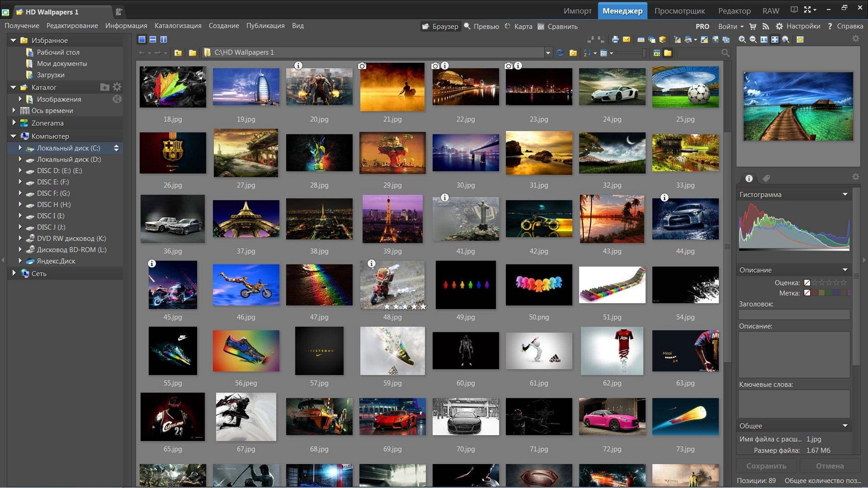
Task: Collapse the Гистограмма section
Action: coord(845,194)
